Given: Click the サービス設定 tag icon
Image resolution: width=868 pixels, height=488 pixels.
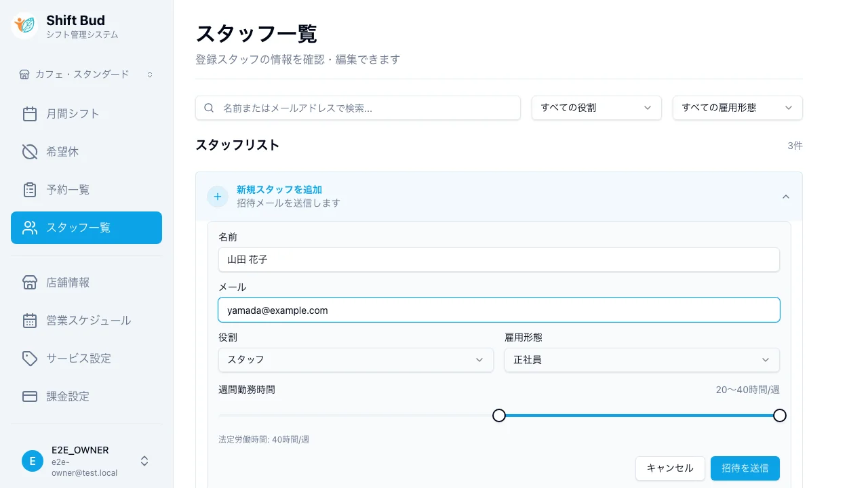Looking at the screenshot, I should point(30,359).
